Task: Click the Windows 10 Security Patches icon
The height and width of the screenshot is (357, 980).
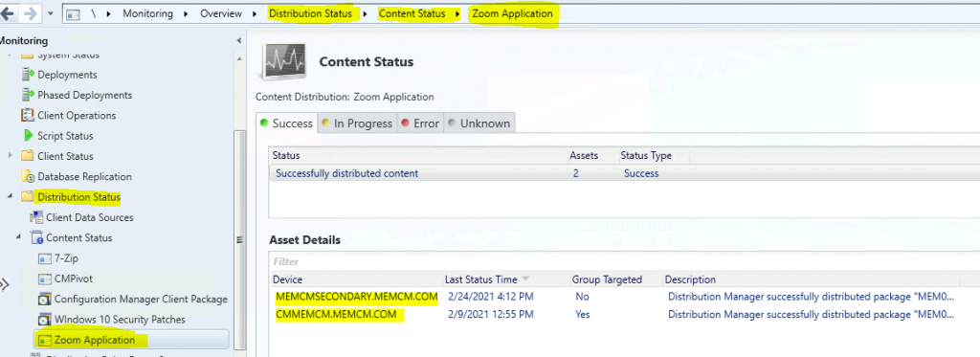Action: tap(45, 320)
